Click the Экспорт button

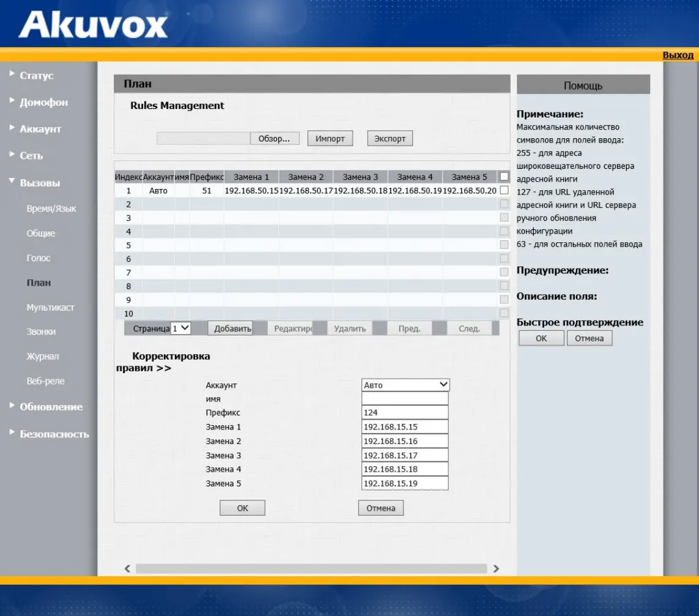pyautogui.click(x=390, y=139)
